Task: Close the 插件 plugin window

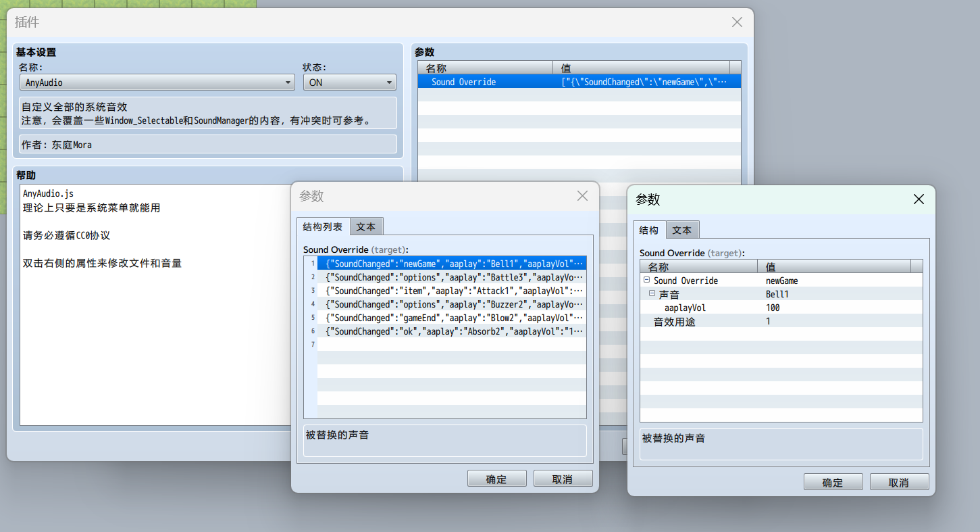Action: click(738, 22)
